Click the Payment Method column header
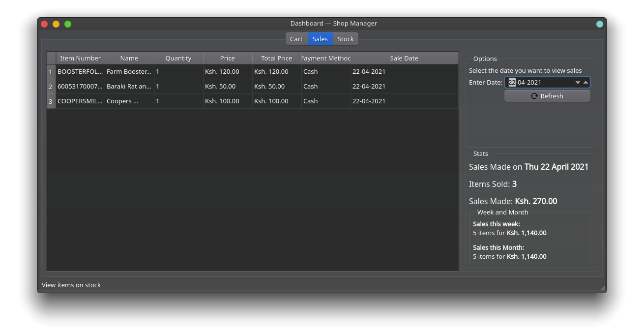The width and height of the screenshot is (644, 335). pyautogui.click(x=325, y=58)
